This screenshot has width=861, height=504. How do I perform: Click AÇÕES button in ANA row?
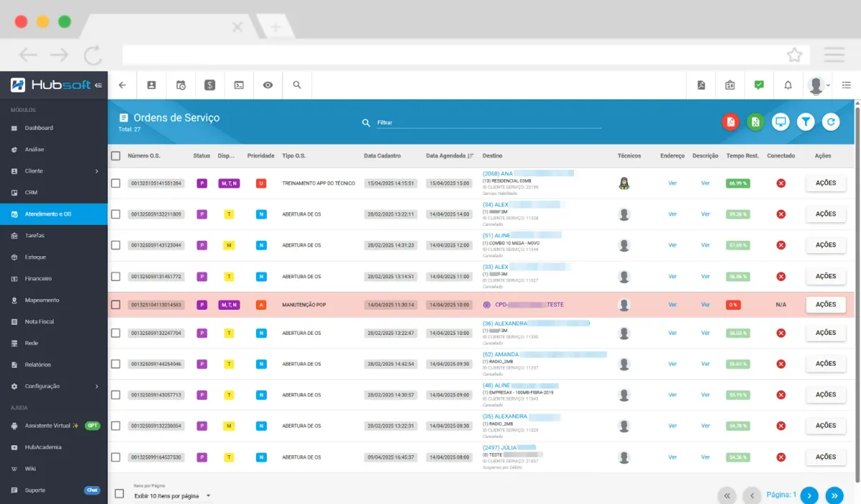(x=826, y=183)
